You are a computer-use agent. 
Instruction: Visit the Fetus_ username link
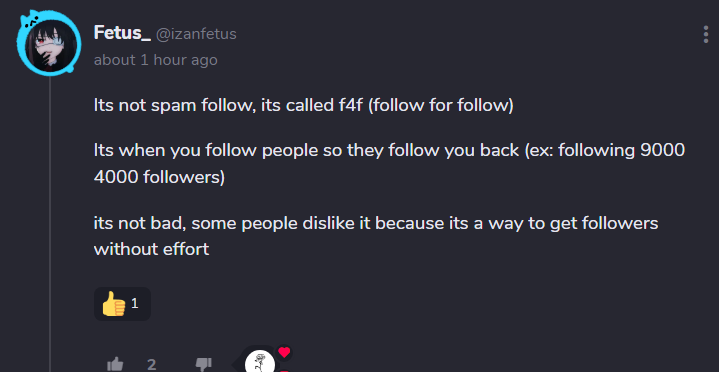122,33
